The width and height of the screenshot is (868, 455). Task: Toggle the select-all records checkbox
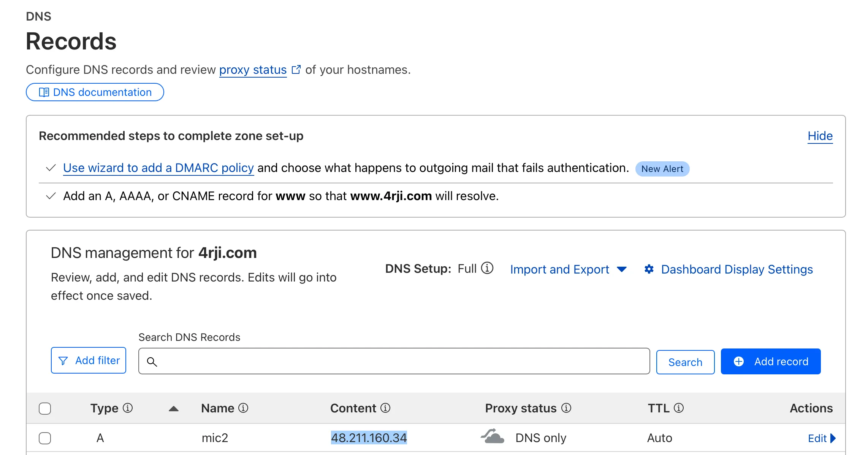[45, 409]
